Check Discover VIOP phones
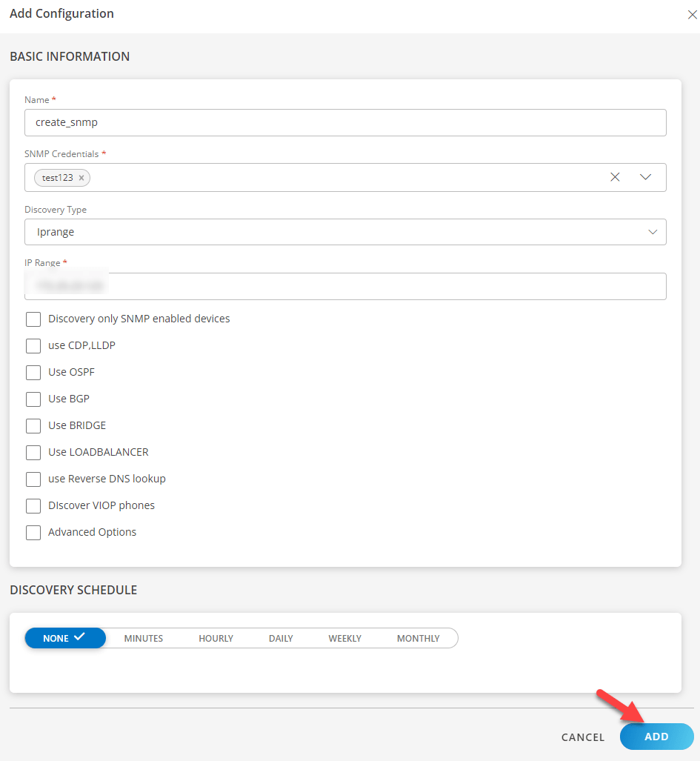The image size is (700, 761). (33, 505)
